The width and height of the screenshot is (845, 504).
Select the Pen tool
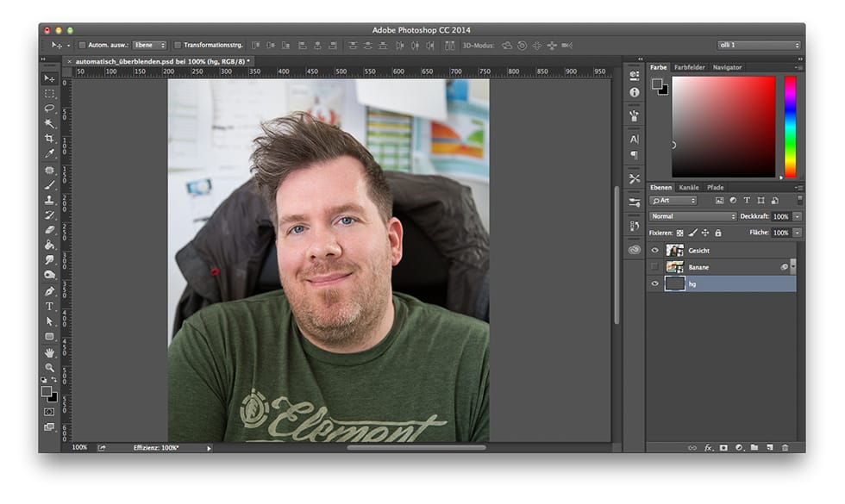(x=49, y=291)
